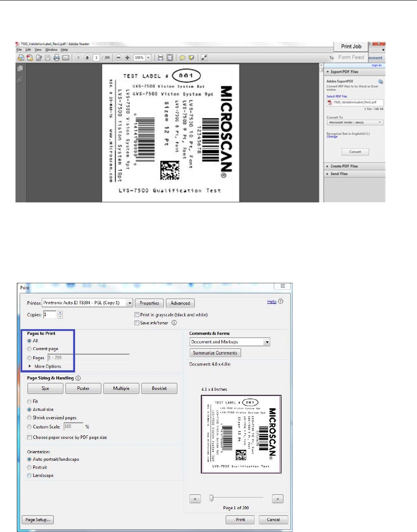Open the File menu
Viewport: 417px width, 532px height.
(x=19, y=50)
